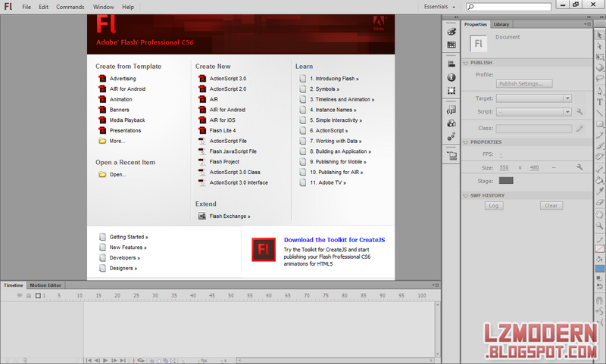Switch to the Library tab
Viewport: 606px width, 364px height.
pyautogui.click(x=501, y=24)
